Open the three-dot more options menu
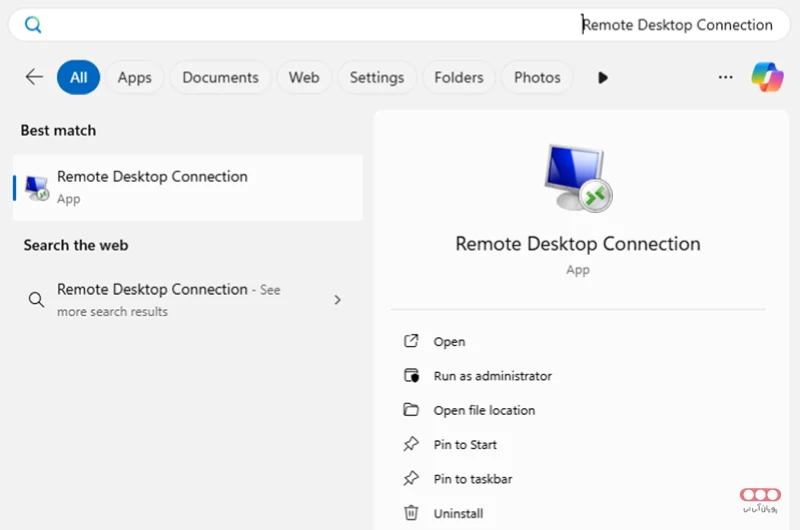The width and height of the screenshot is (800, 530). click(725, 77)
